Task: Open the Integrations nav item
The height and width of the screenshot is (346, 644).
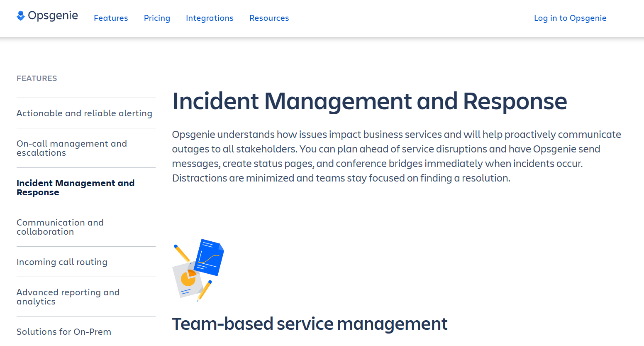Action: click(210, 18)
